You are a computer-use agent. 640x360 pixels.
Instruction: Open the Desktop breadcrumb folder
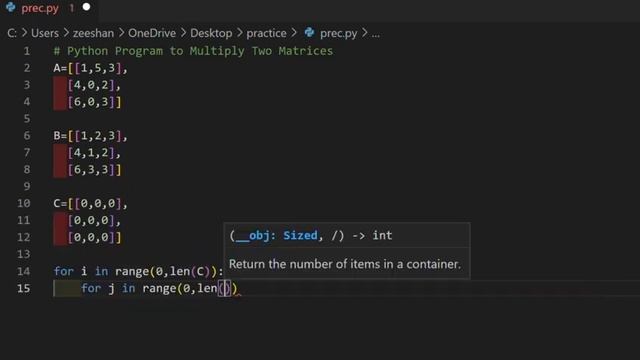pyautogui.click(x=211, y=33)
